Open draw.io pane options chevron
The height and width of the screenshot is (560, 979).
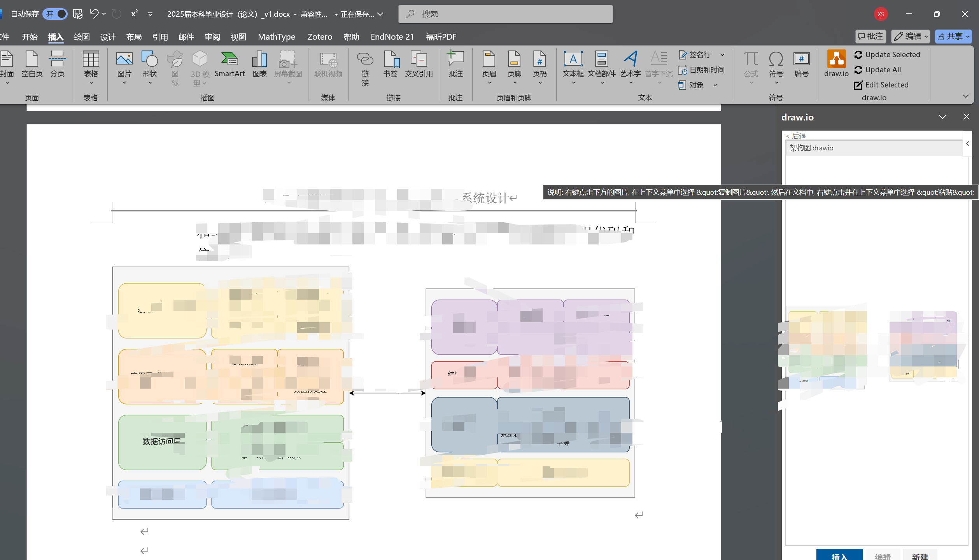pos(942,117)
